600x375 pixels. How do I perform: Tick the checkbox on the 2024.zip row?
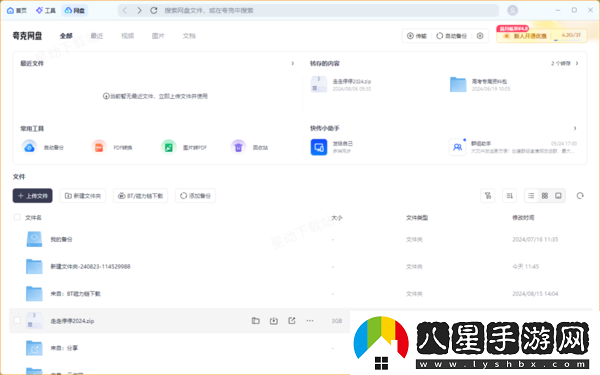tap(17, 320)
